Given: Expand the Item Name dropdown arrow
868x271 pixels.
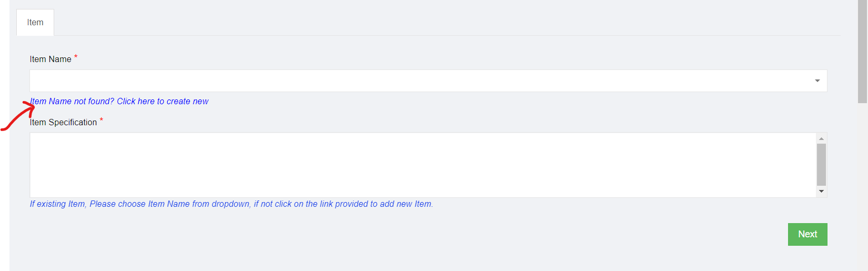Looking at the screenshot, I should (817, 81).
